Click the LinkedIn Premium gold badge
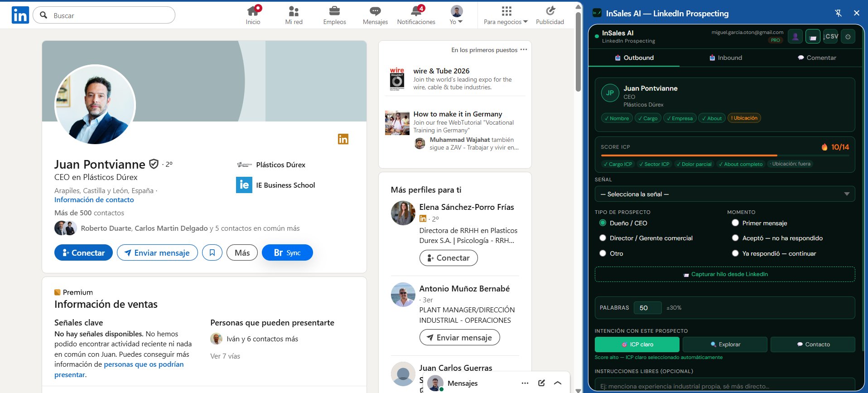The image size is (868, 393). pos(343,139)
